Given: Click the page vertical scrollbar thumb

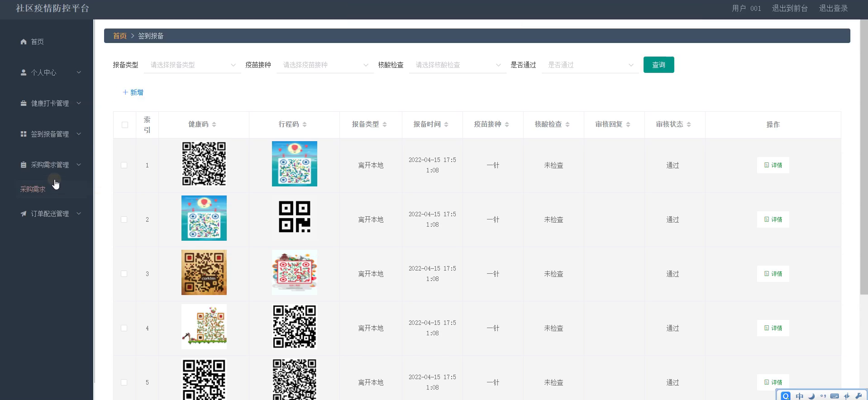Looking at the screenshot, I should (x=864, y=157).
